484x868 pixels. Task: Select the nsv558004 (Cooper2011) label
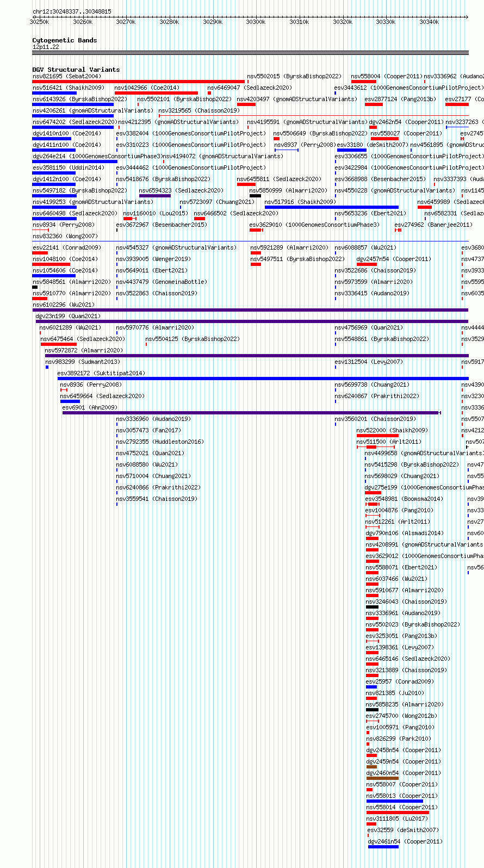click(387, 76)
